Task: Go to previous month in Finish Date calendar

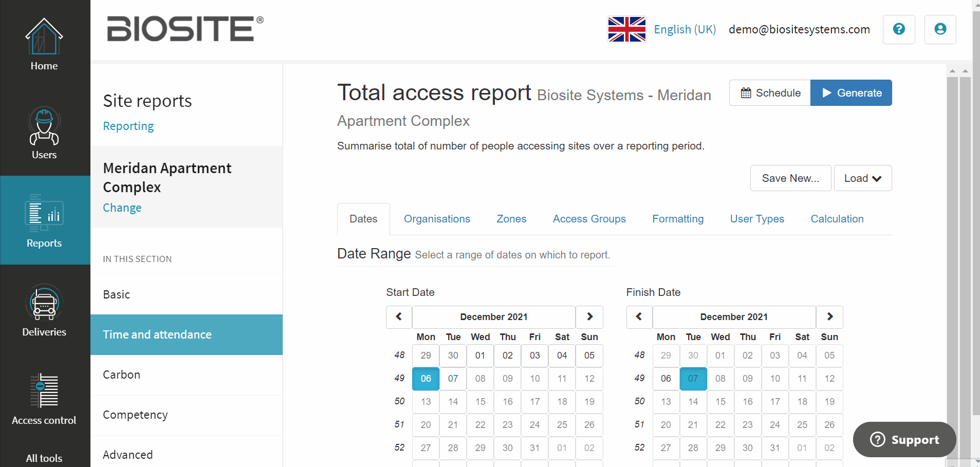Action: pos(639,317)
